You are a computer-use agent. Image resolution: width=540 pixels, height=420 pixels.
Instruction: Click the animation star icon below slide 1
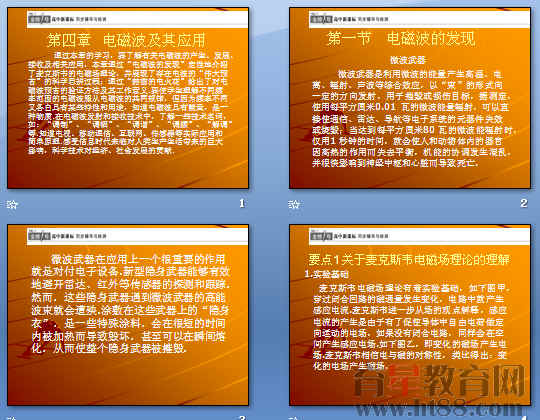12,204
